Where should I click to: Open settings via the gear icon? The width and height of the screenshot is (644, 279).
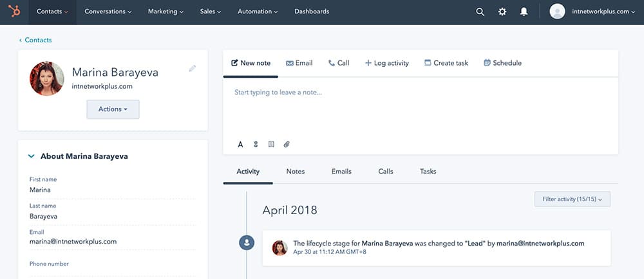(502, 12)
